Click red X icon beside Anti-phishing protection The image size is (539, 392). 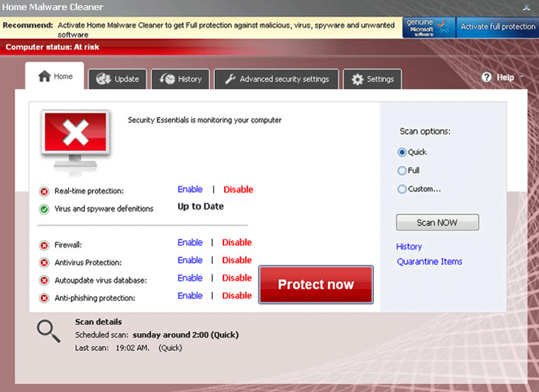coord(44,298)
